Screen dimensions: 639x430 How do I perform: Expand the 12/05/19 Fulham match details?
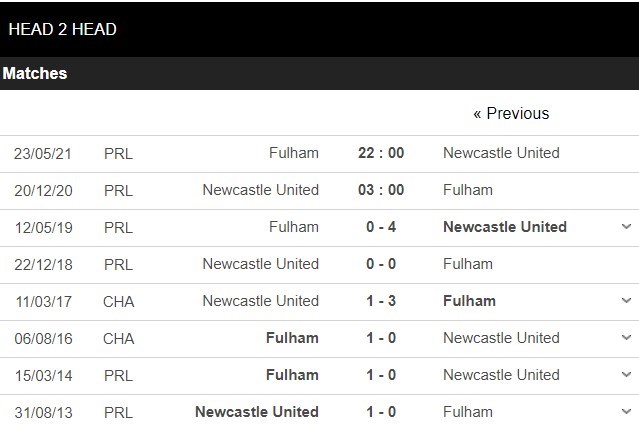tap(626, 227)
